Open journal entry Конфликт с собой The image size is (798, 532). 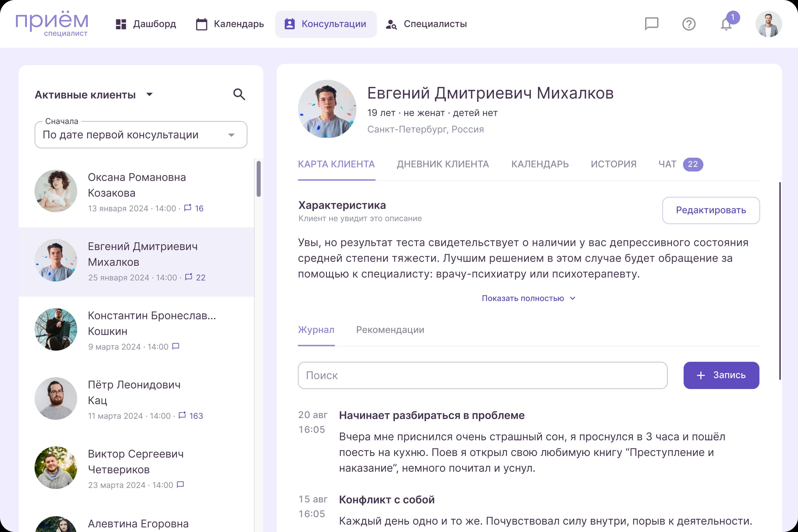[x=387, y=500]
